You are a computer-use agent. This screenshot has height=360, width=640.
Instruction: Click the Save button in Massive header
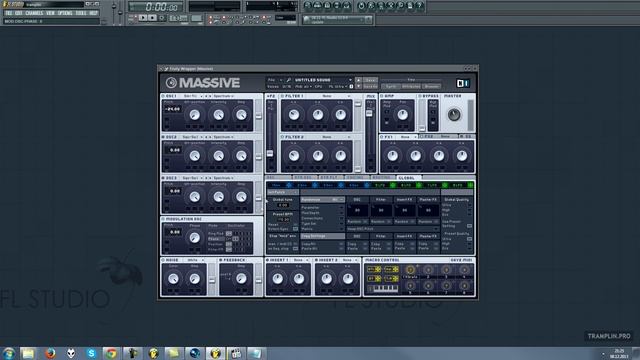coord(370,80)
